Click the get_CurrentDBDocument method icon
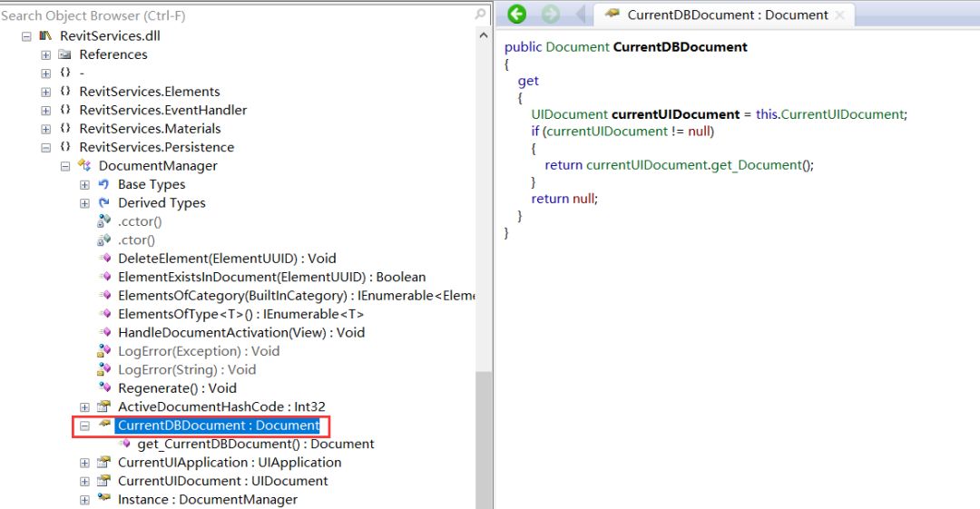 point(124,444)
